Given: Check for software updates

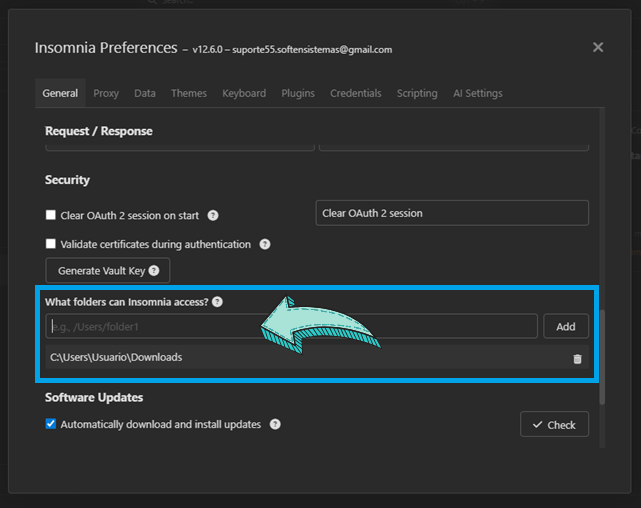Looking at the screenshot, I should (554, 425).
